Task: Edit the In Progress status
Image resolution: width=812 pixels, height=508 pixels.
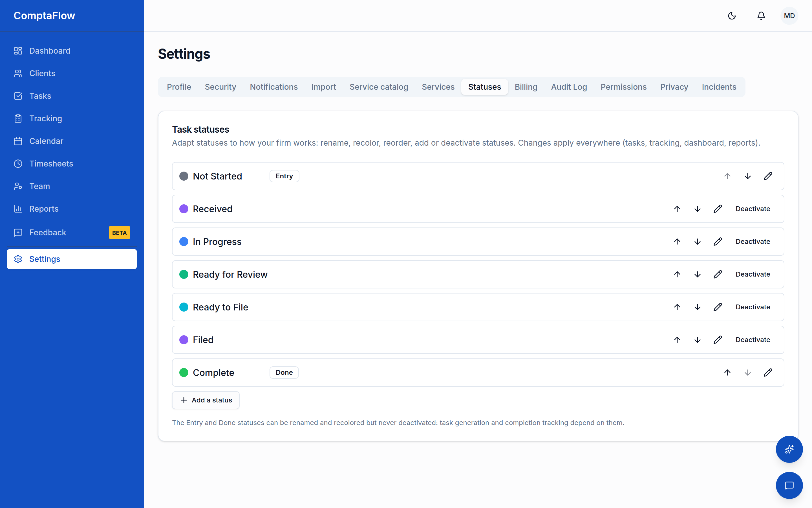Action: pos(718,242)
